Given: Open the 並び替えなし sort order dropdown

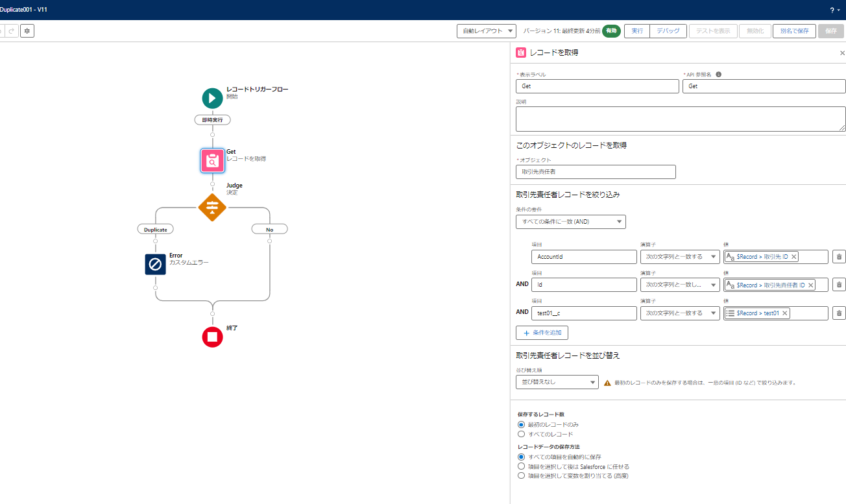Looking at the screenshot, I should pos(557,382).
